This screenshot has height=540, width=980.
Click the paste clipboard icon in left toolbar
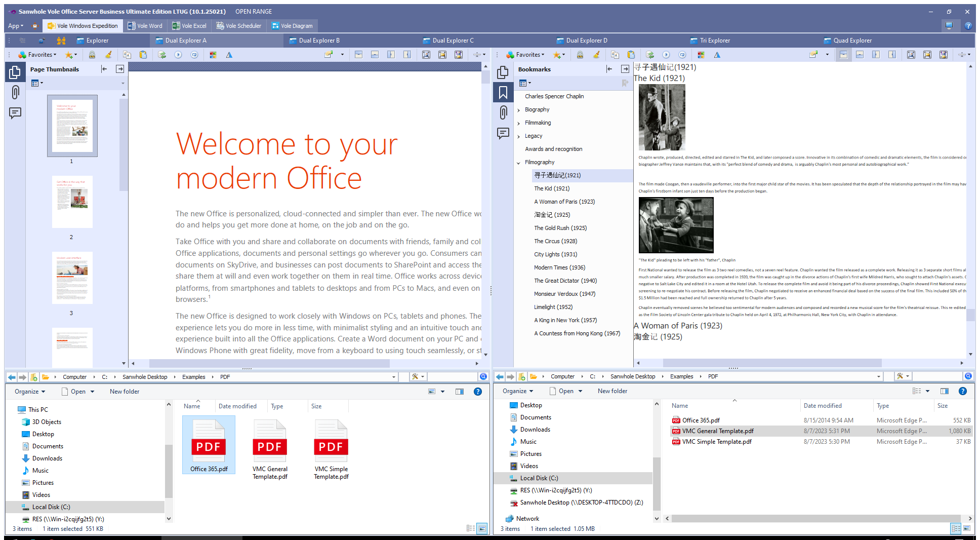tap(143, 55)
